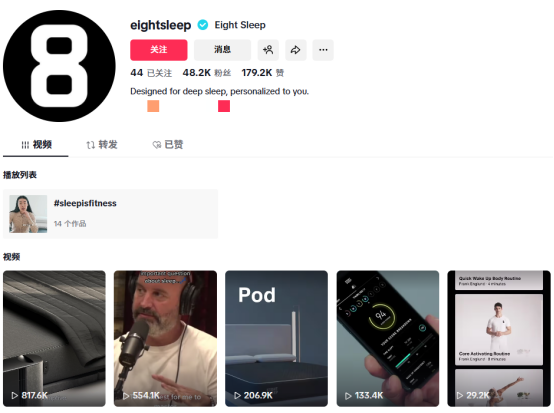The height and width of the screenshot is (413, 554).
Task: Click the grid icon on videos tab
Action: pyautogui.click(x=25, y=145)
